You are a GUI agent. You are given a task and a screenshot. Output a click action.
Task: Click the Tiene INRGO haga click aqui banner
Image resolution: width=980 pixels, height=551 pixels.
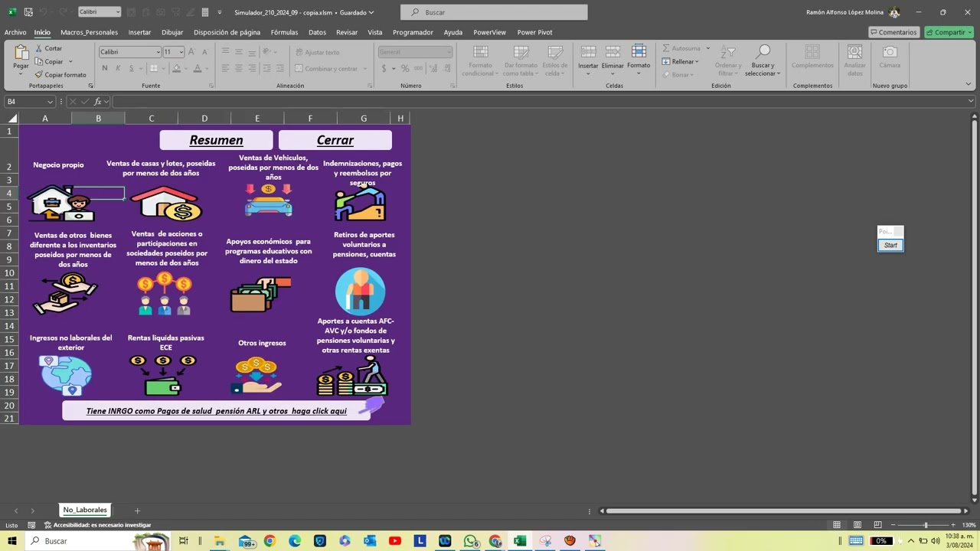tap(217, 411)
